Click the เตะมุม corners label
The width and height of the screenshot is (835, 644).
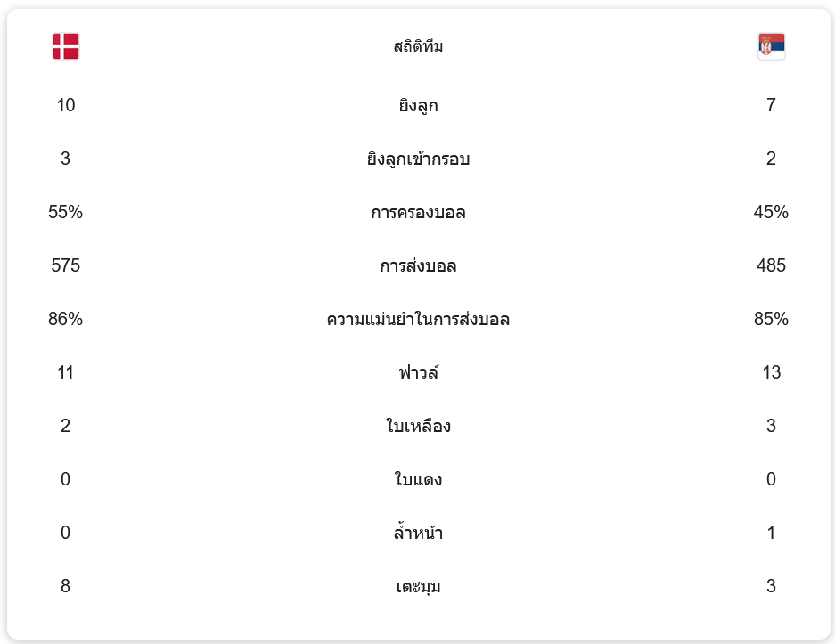pyautogui.click(x=418, y=587)
